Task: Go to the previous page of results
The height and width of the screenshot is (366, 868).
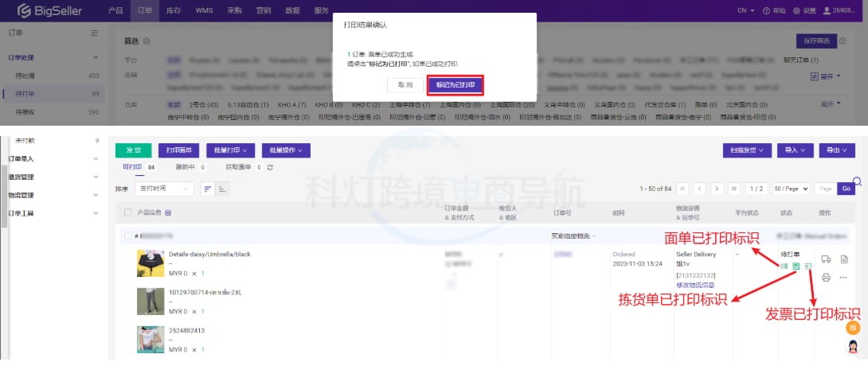Action: pyautogui.click(x=700, y=189)
